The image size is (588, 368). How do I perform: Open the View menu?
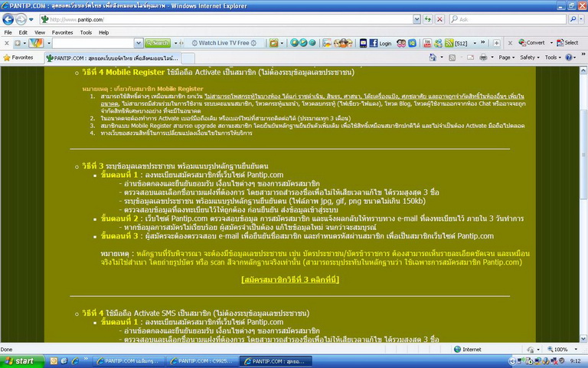point(40,33)
